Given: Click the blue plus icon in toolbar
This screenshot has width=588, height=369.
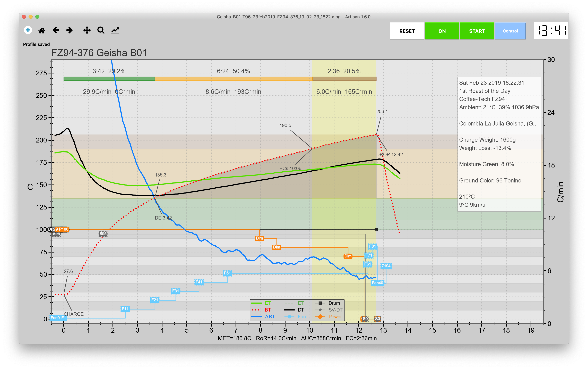Looking at the screenshot, I should (28, 30).
